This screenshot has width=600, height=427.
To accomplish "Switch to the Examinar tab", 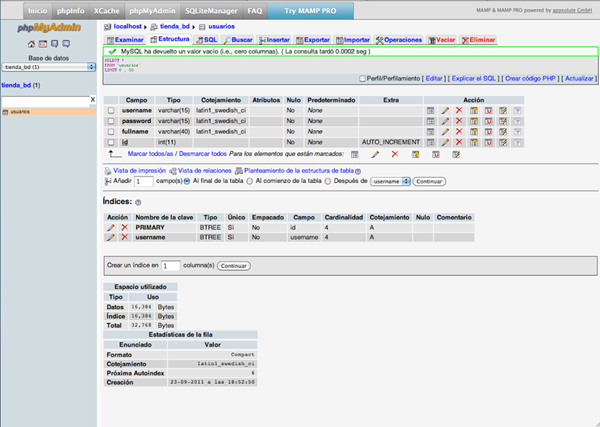I will 126,39.
